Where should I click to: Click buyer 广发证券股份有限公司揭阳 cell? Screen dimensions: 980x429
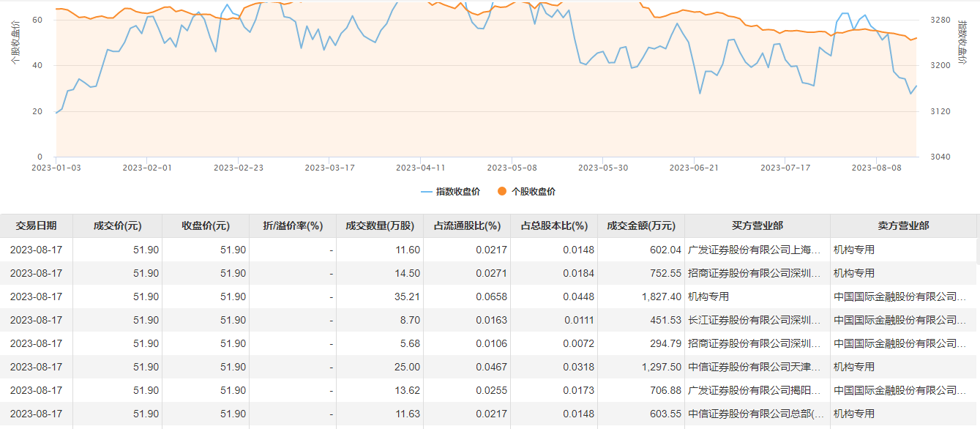coord(758,390)
